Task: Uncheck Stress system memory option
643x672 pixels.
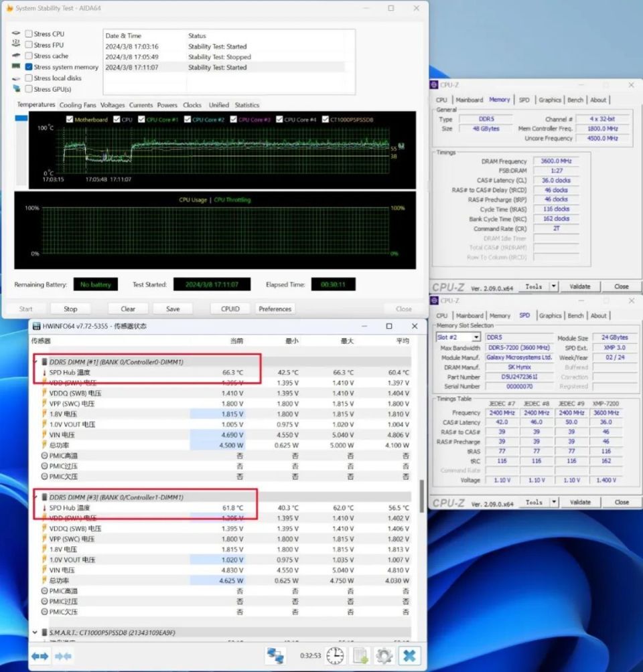Action: click(29, 67)
